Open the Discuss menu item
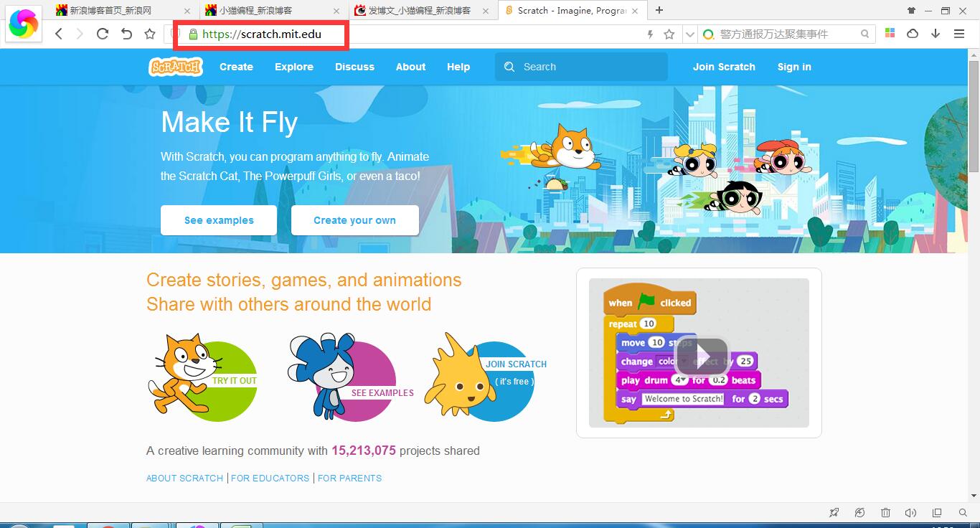980x528 pixels. pos(354,67)
